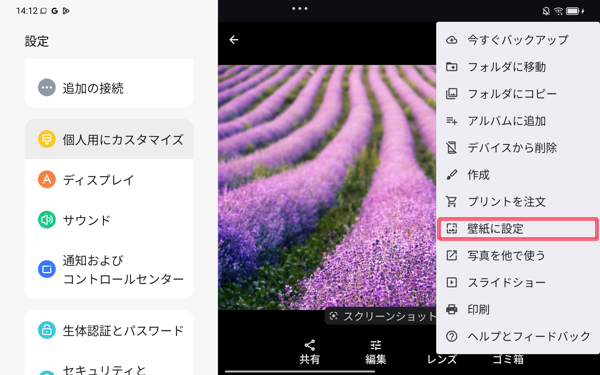Start スライドショー from menu

(518, 283)
